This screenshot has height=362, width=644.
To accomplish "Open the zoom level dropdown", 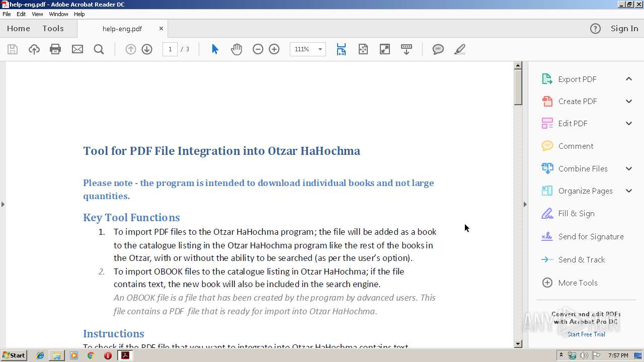I will pyautogui.click(x=320, y=49).
